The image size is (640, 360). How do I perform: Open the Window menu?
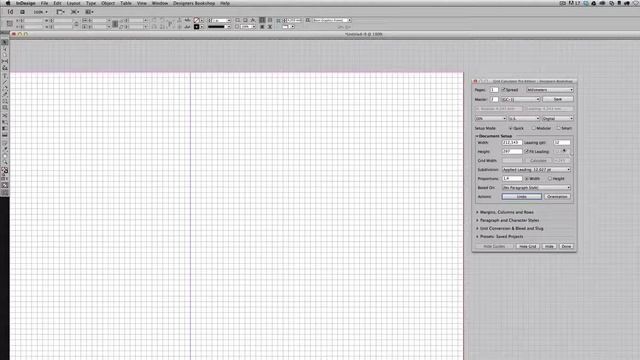click(x=160, y=3)
